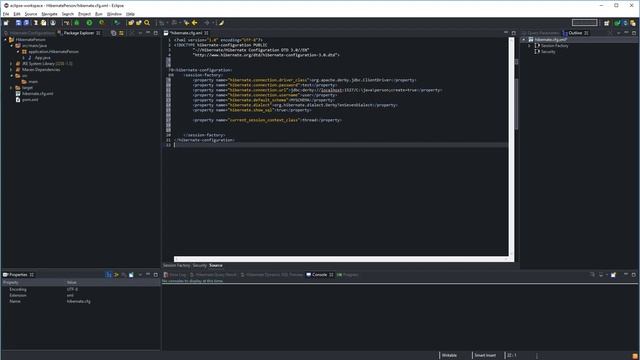Click the New Java Class icon

[x=139, y=23]
